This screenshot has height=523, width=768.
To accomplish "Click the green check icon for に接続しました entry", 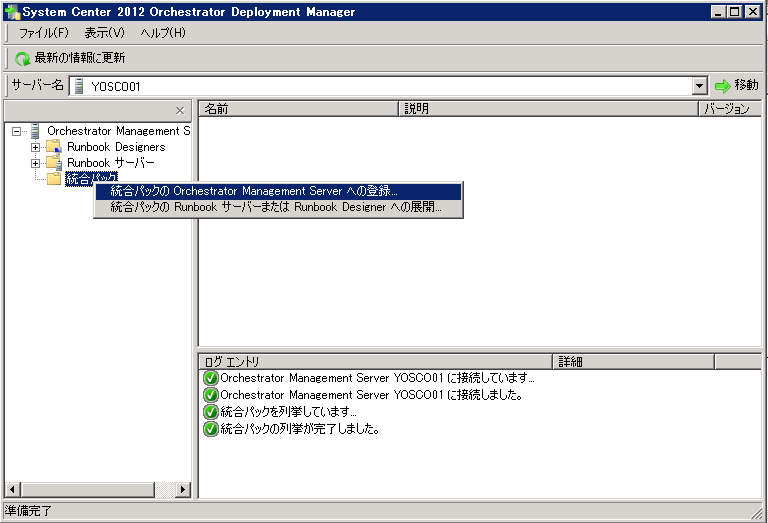I will (211, 395).
